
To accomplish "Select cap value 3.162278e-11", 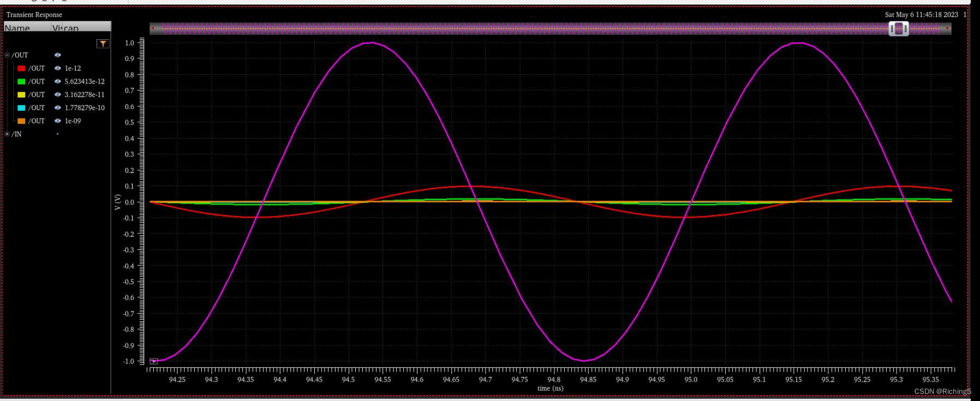I will tap(85, 94).
